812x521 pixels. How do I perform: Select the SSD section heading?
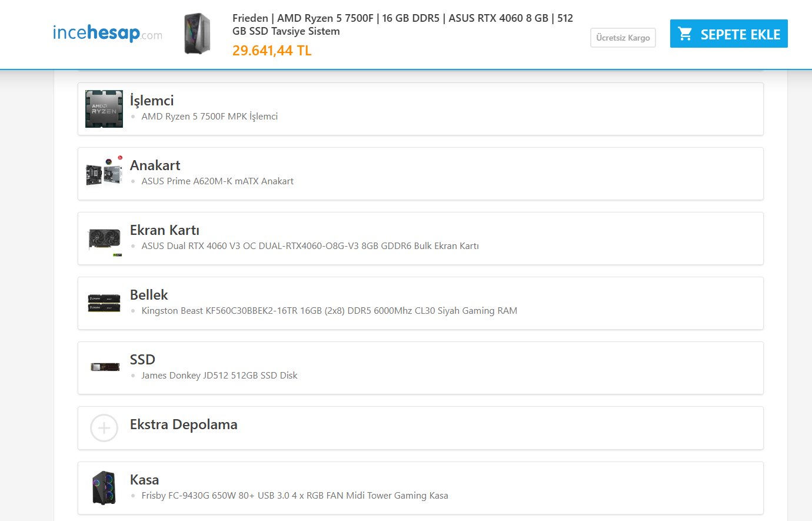pos(142,360)
